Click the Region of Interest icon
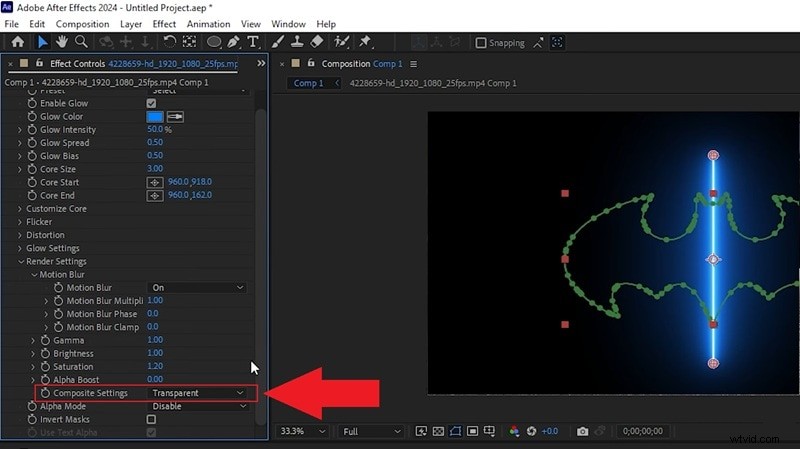The height and width of the screenshot is (449, 800). coord(472,432)
